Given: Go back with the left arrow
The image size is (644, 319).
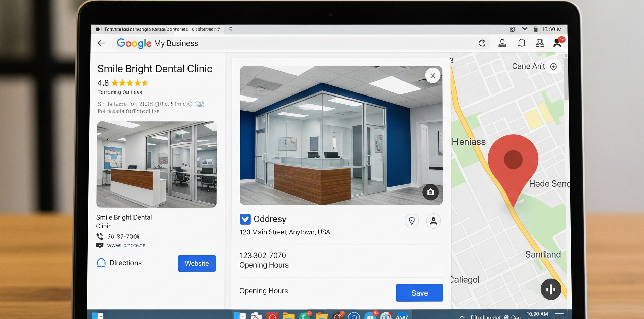Looking at the screenshot, I should tap(101, 43).
